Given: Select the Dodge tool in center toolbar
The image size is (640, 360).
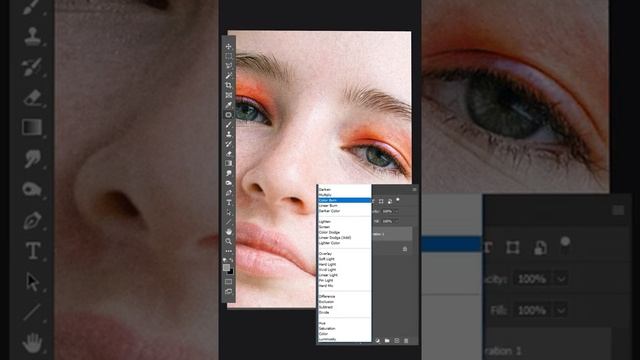Looking at the screenshot, I should point(229,183).
